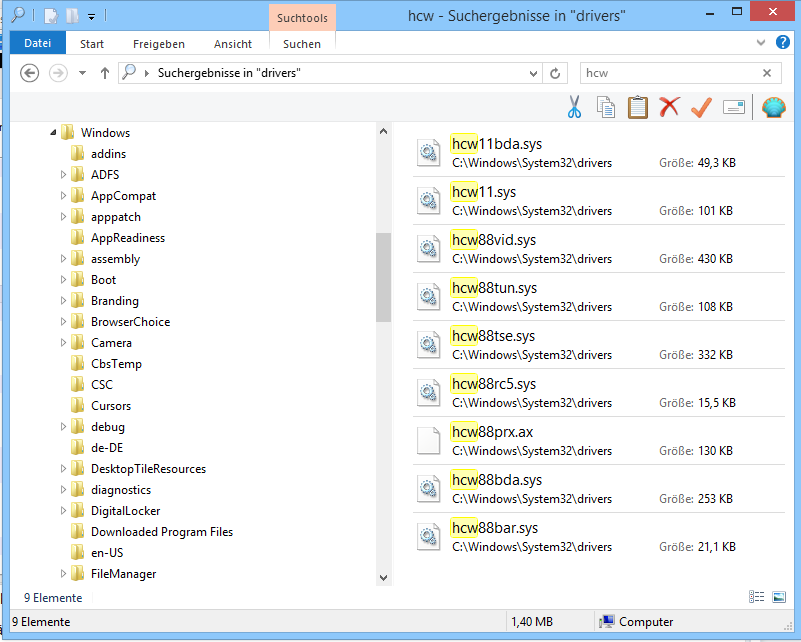
Task: Click the hcw88bar.sys file icon
Action: pos(428,536)
